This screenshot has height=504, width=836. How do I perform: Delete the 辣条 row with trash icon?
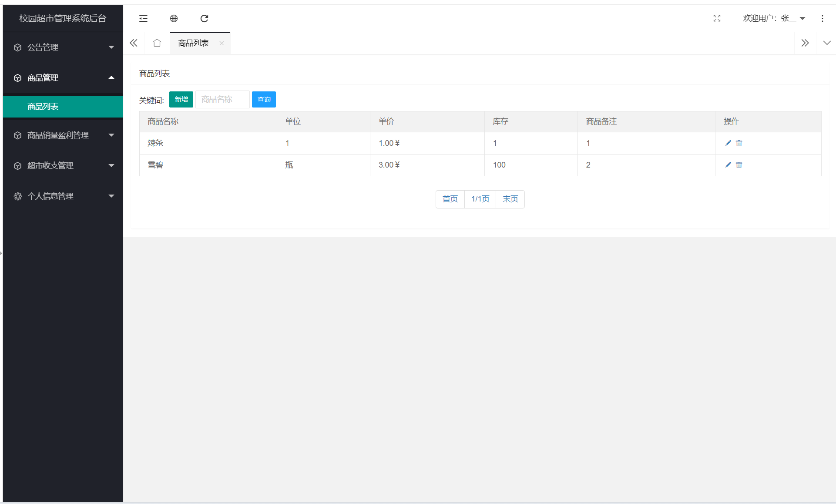(x=739, y=143)
